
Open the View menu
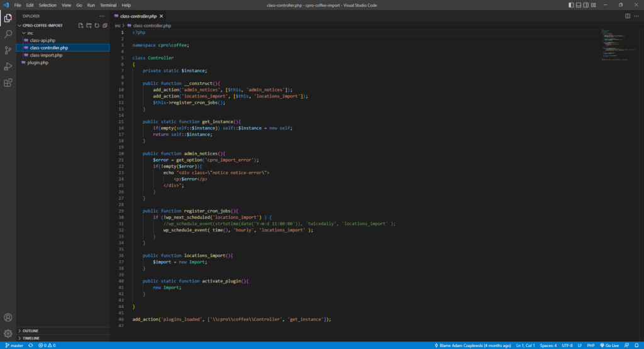66,5
